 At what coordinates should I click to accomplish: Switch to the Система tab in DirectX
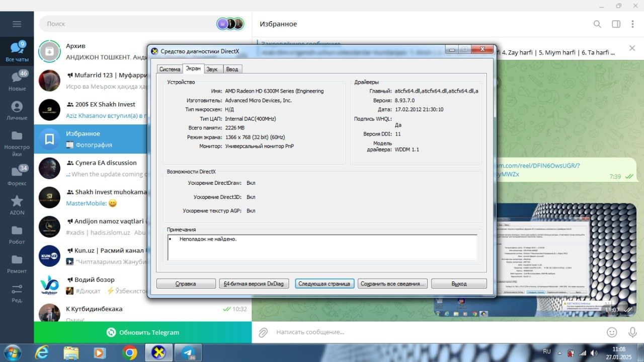tap(170, 69)
